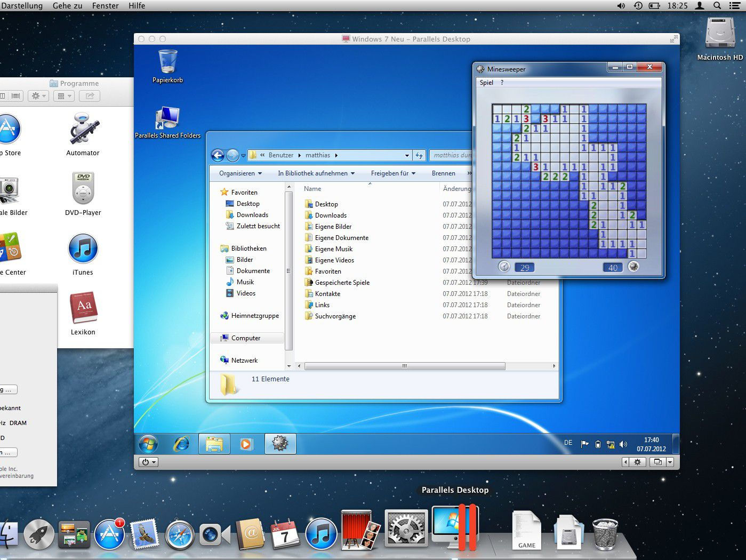Open the Freigeben für dropdown
Viewport: 746px width, 560px height.
click(x=393, y=173)
